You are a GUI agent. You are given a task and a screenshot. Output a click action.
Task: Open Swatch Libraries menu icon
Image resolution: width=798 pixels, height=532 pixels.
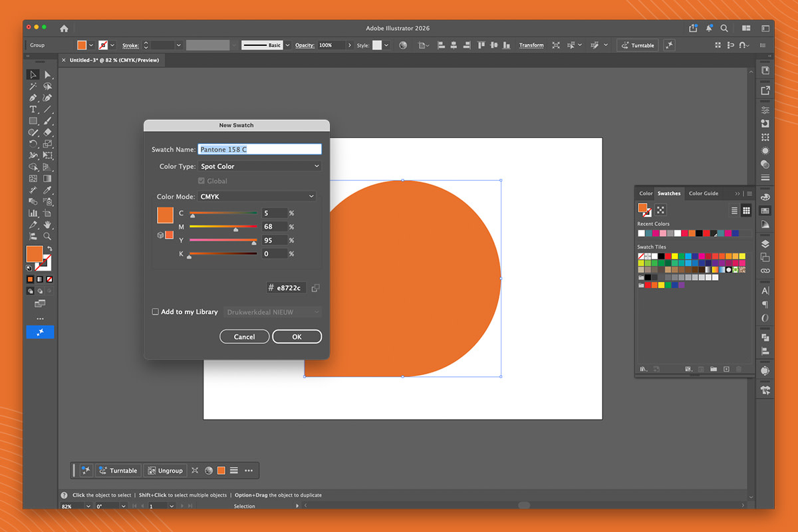[x=643, y=369]
